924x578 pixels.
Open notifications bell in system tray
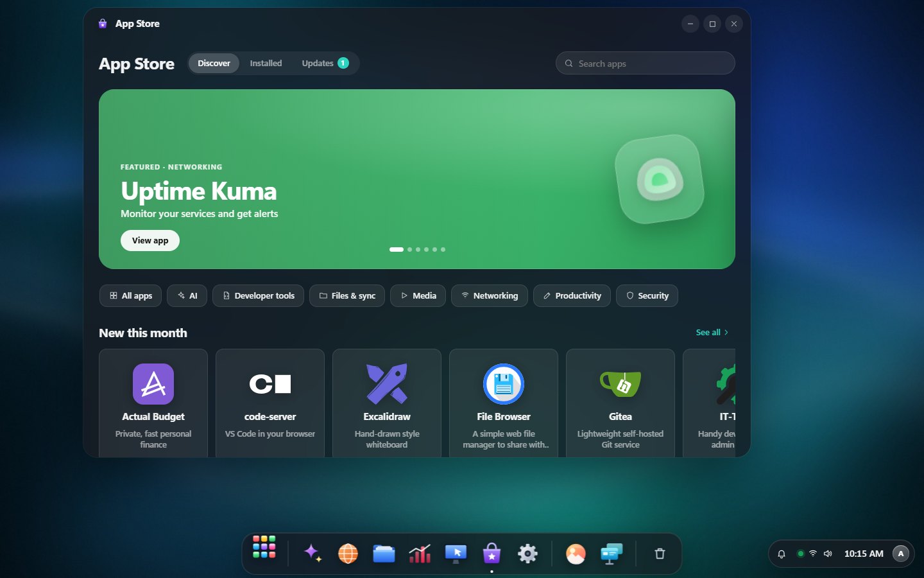coord(782,554)
